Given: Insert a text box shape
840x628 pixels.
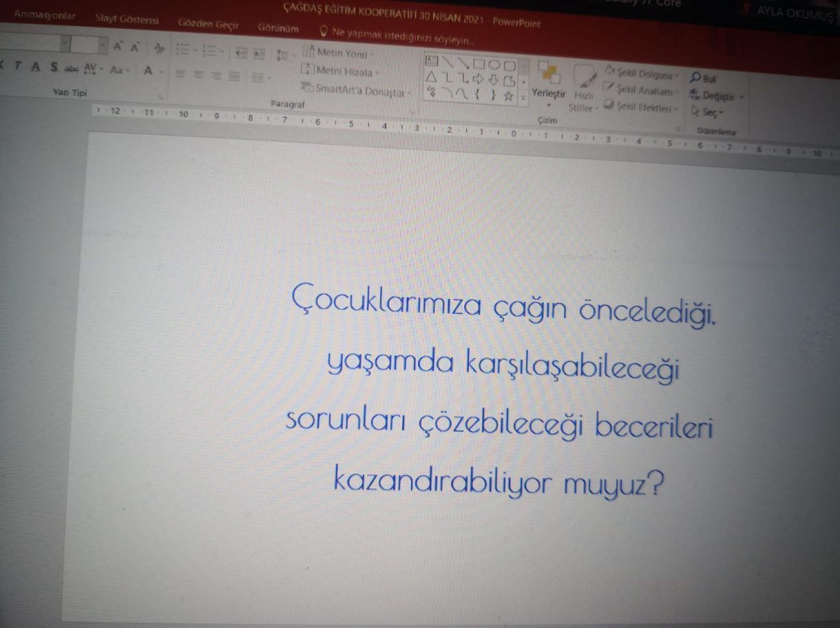Looking at the screenshot, I should pos(432,60).
